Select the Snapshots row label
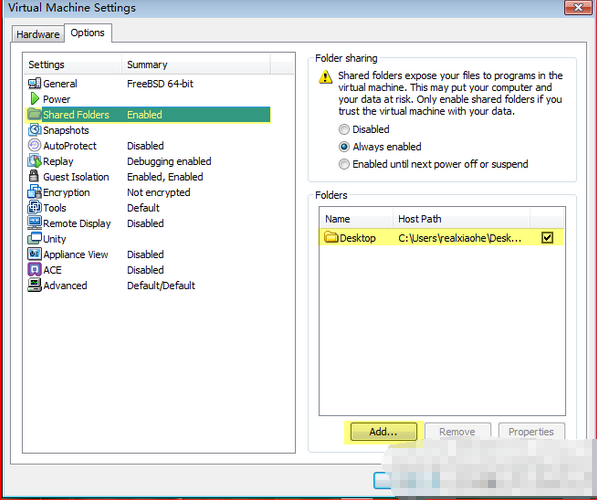597x500 pixels. pos(66,130)
